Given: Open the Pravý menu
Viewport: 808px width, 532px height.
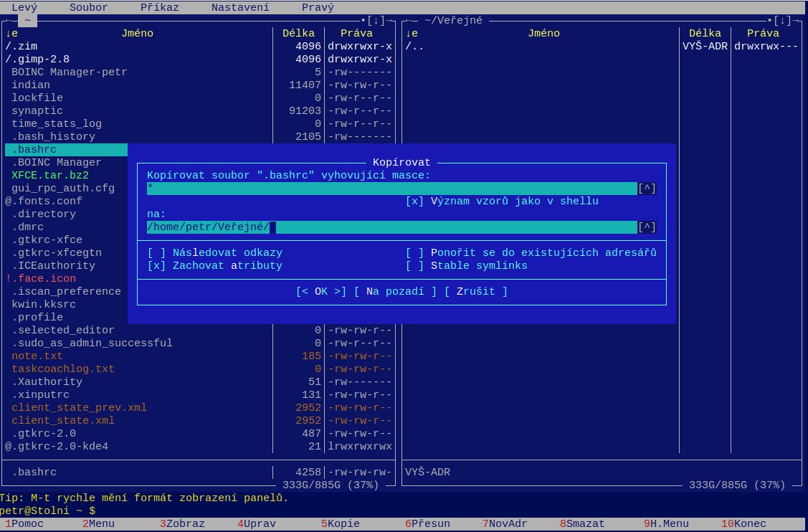Looking at the screenshot, I should click(318, 7).
